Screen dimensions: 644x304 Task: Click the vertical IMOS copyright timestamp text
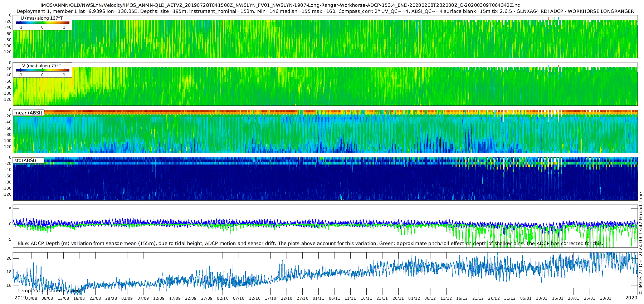pyautogui.click(x=640, y=243)
